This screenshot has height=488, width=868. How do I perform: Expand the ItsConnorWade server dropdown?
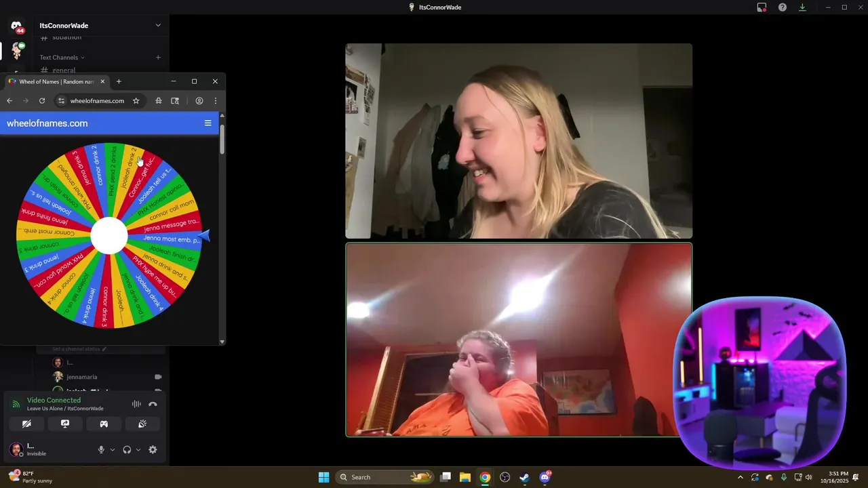pos(158,26)
